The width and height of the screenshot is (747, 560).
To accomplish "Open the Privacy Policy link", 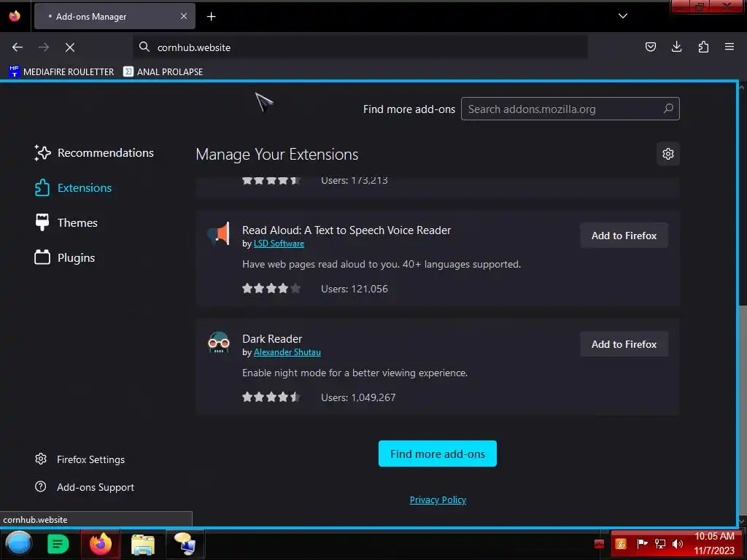I will tap(438, 500).
